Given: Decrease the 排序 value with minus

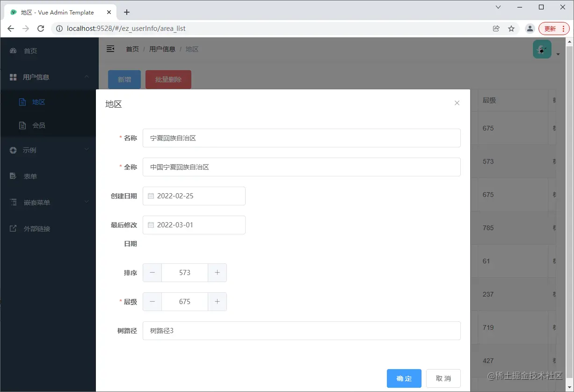Looking at the screenshot, I should pos(152,273).
